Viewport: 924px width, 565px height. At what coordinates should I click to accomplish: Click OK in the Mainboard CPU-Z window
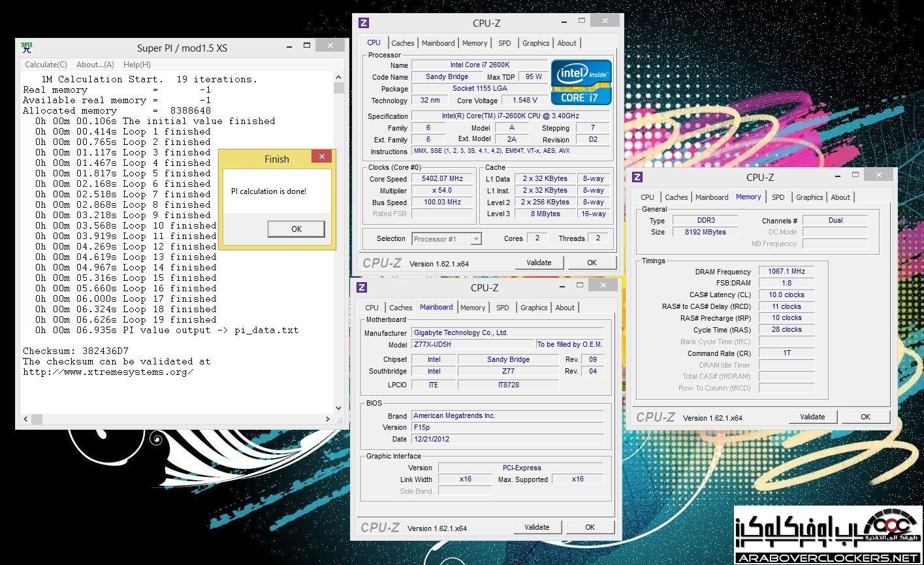pos(590,527)
